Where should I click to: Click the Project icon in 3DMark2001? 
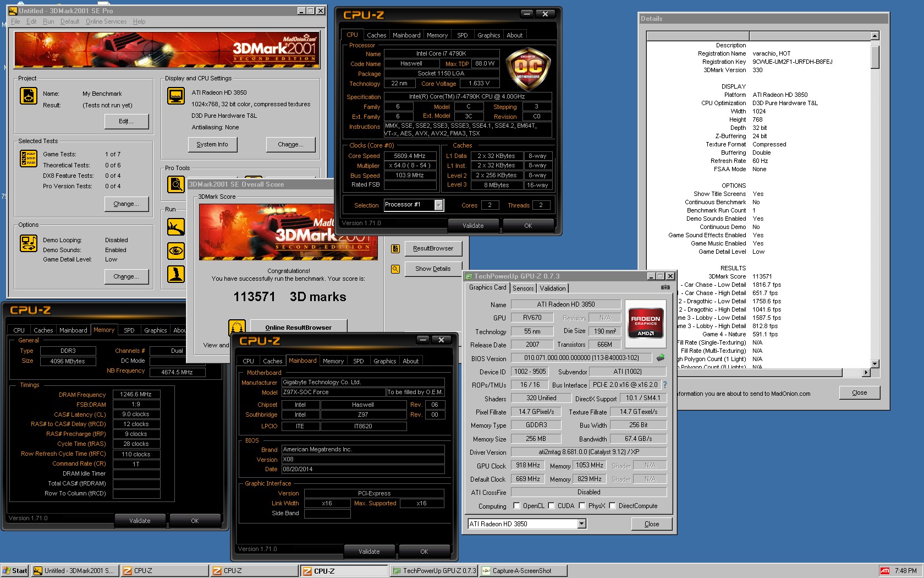coord(29,96)
